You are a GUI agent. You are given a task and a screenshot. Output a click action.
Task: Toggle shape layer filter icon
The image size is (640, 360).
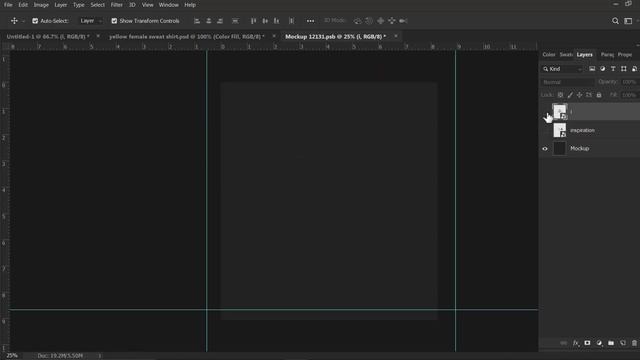click(624, 69)
